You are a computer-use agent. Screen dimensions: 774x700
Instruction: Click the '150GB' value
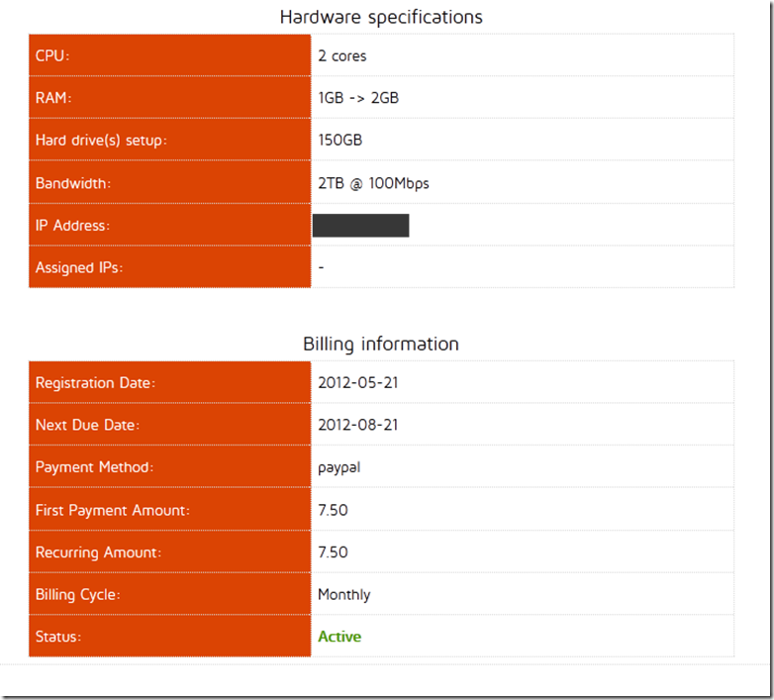(x=340, y=141)
